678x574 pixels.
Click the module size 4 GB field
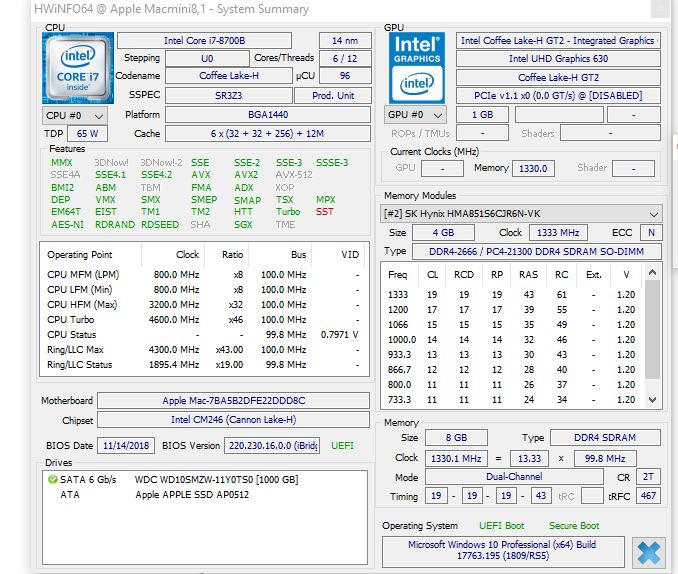[x=444, y=233]
